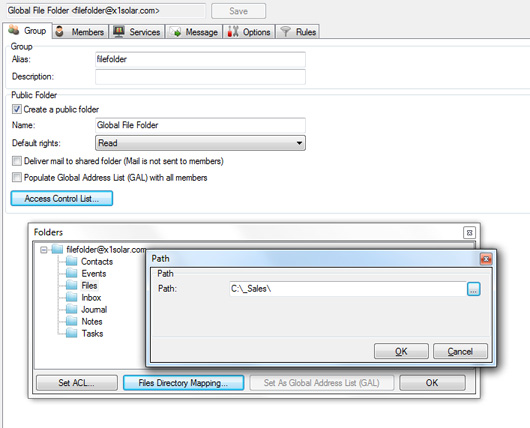The image size is (530, 428).
Task: Select the Files folder in tree
Action: tap(89, 285)
